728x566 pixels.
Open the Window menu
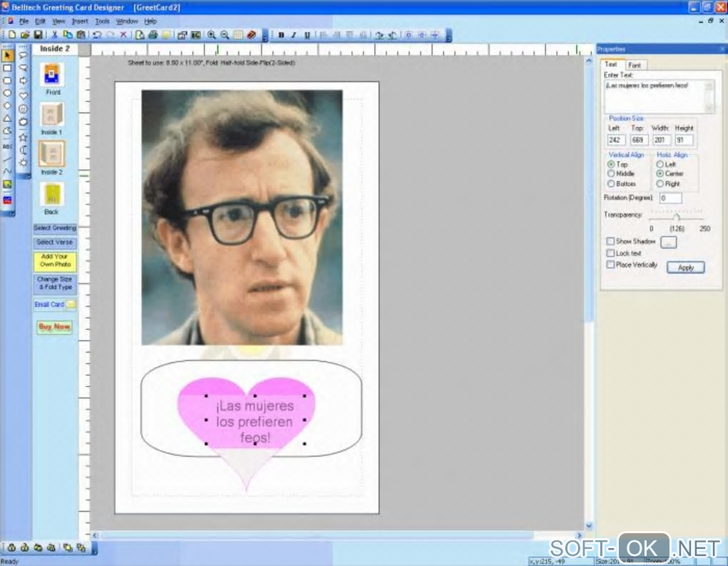tap(127, 21)
